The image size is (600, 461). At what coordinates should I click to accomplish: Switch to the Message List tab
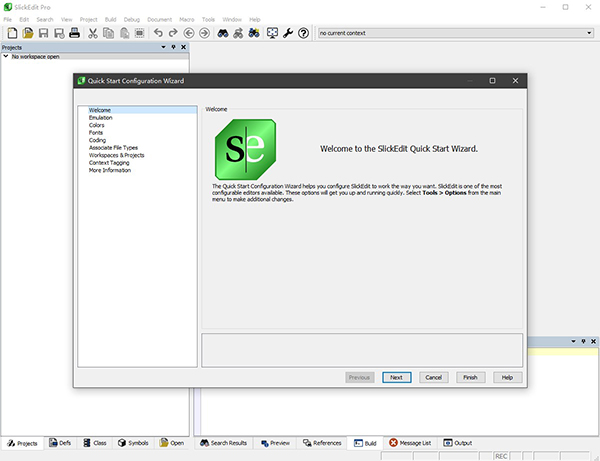click(x=410, y=442)
